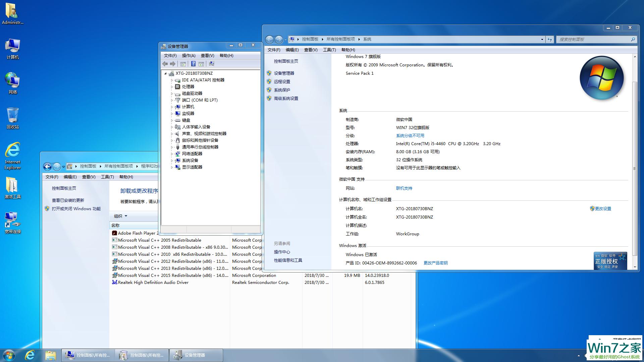Image resolution: width=644 pixels, height=362 pixels.
Task: Expand 端口 (COM 和 LPT) node
Action: (172, 100)
